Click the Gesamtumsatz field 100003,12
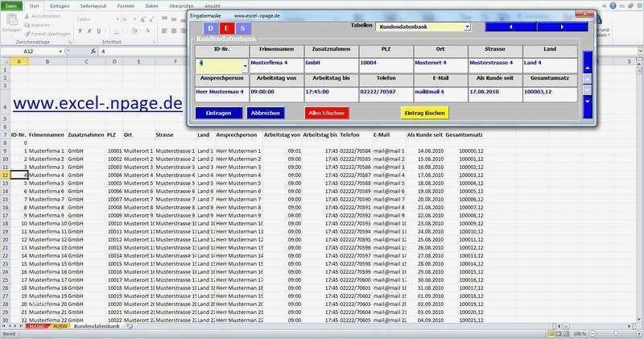Screen dimensions: 644x339 [x=550, y=94]
